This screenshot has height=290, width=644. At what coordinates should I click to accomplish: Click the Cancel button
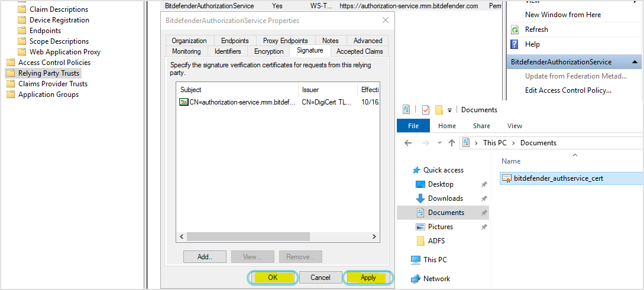(x=321, y=278)
